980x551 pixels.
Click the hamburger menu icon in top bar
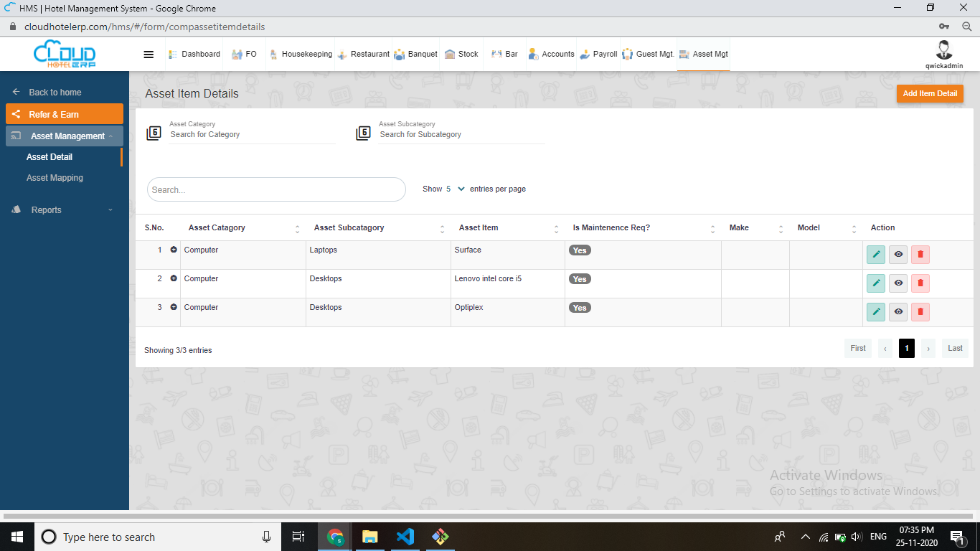pos(149,55)
